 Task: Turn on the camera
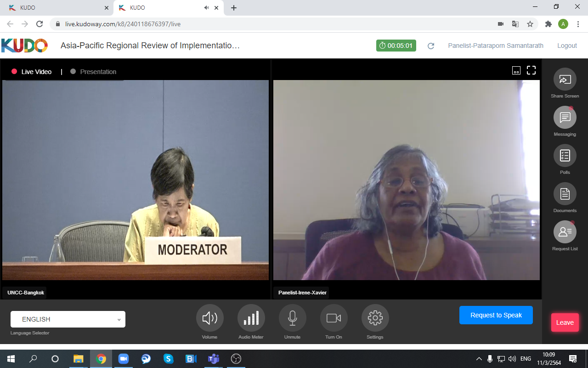click(x=334, y=318)
